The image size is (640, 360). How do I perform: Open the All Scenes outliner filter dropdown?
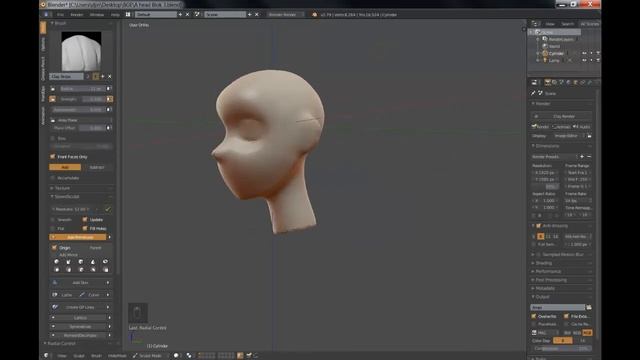click(589, 24)
